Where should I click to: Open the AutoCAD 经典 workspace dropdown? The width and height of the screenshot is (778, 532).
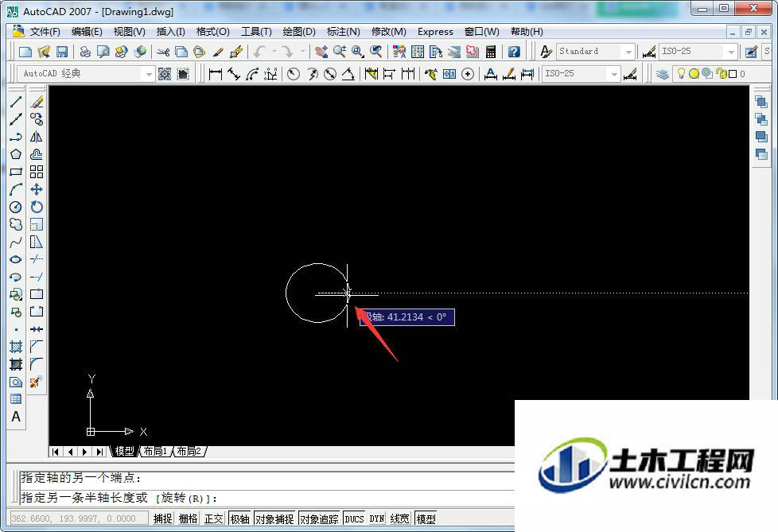(148, 74)
